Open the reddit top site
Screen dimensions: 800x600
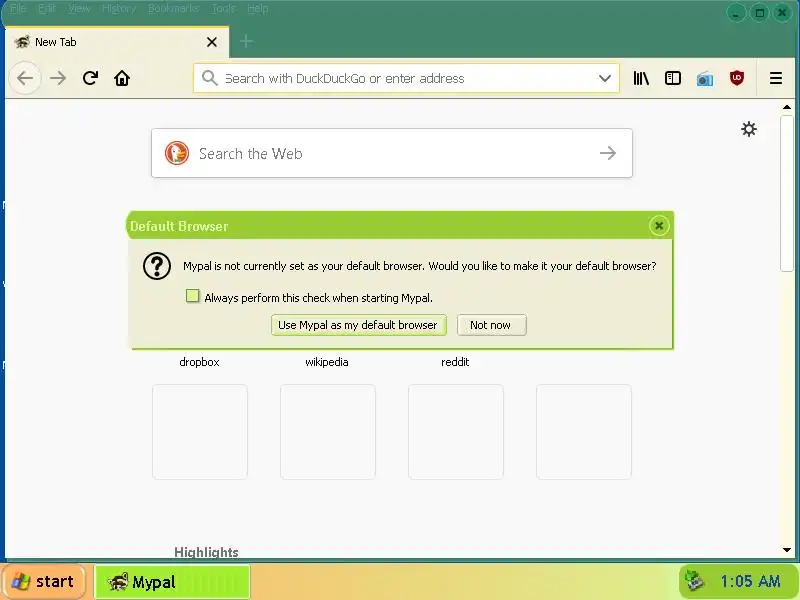coord(455,362)
